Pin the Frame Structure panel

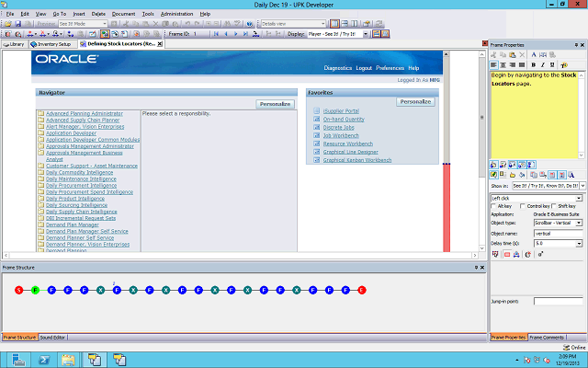476,268
